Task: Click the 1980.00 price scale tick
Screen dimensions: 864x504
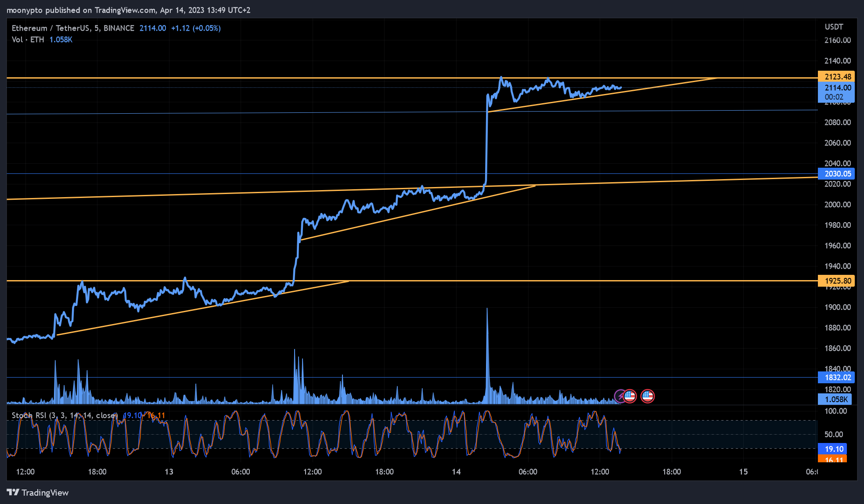Action: 838,225
